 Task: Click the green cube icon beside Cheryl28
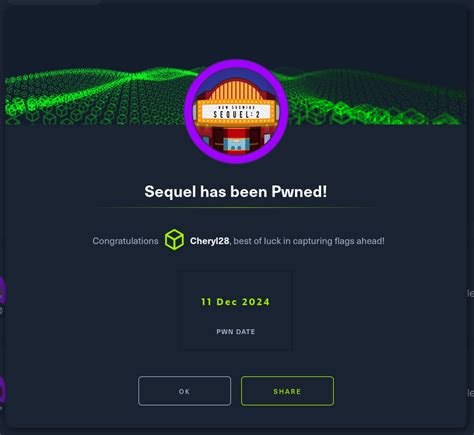174,239
